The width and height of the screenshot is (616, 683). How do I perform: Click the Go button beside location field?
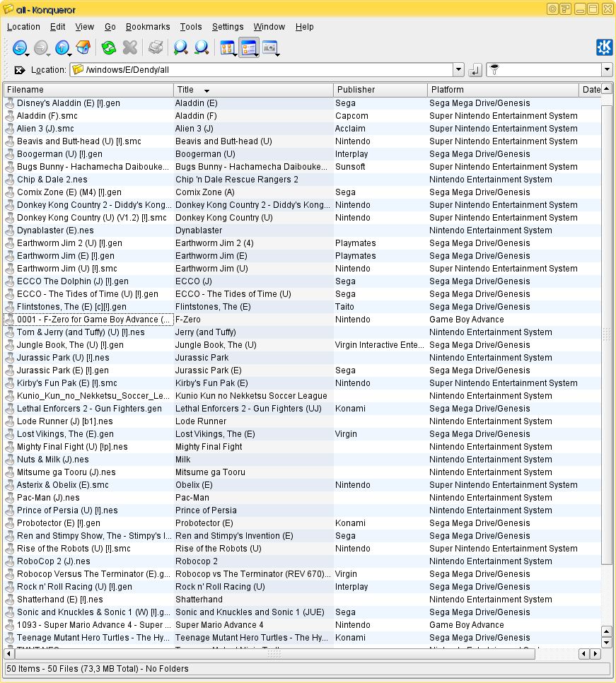coord(475,70)
